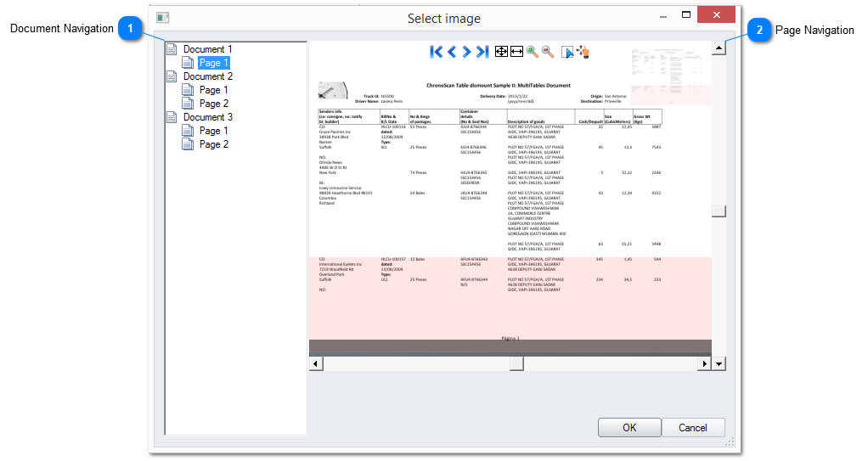Viewport: 868px width, 461px height.
Task: Zoom out with the magnifier minus
Action: click(x=548, y=52)
